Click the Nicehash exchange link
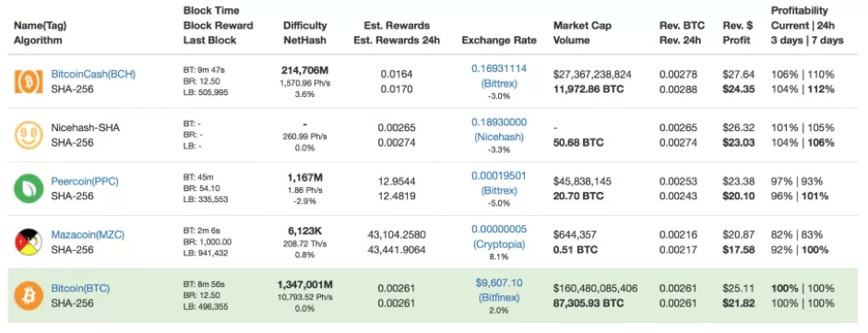The image size is (868, 333). click(499, 137)
